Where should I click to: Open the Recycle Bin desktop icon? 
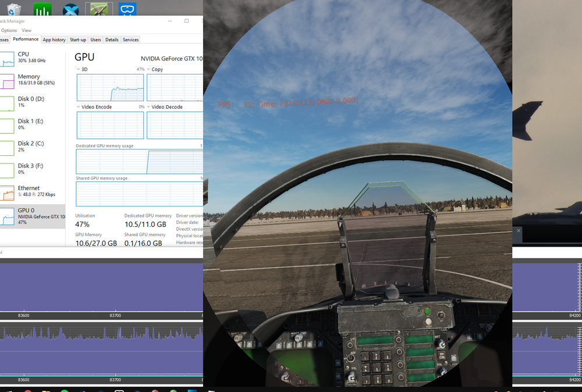point(14,9)
